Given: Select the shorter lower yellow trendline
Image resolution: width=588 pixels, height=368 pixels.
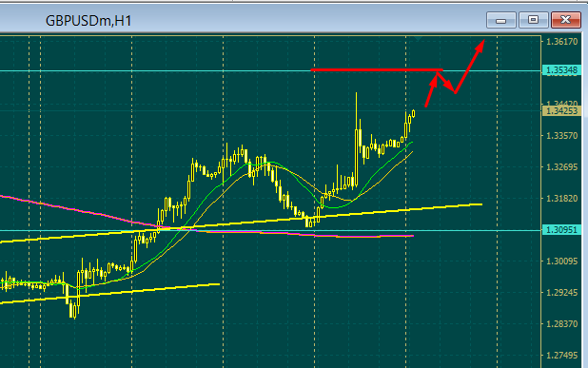Looking at the screenshot, I should pyautogui.click(x=109, y=293).
